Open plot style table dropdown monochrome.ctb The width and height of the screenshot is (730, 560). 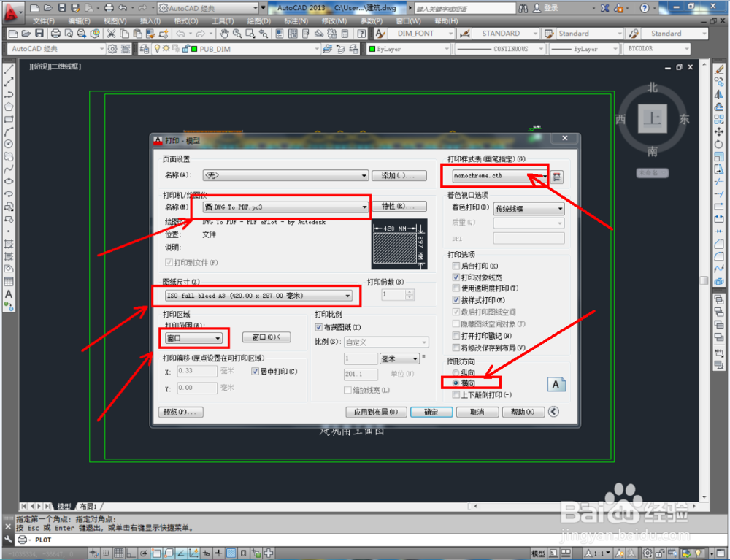[x=500, y=176]
